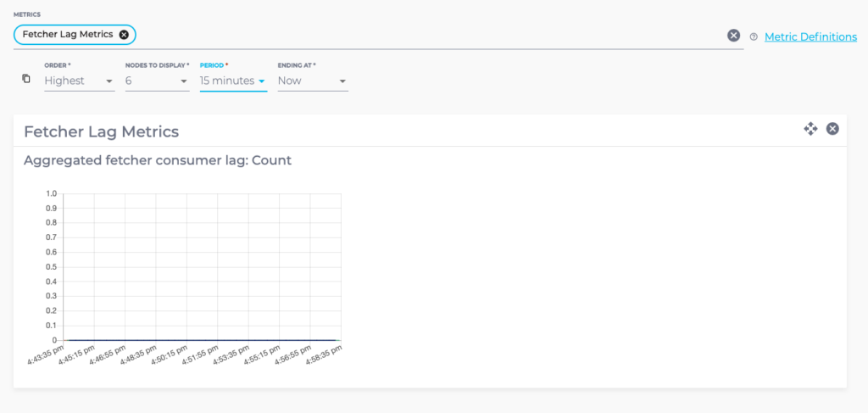
Task: Open the Order dropdown showing Highest
Action: [x=79, y=81]
